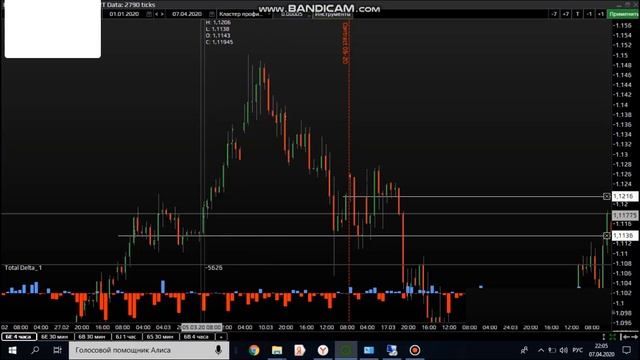Shift the range forward one day (+1)
Viewport: 640px width, 360px height.
[x=601, y=14]
